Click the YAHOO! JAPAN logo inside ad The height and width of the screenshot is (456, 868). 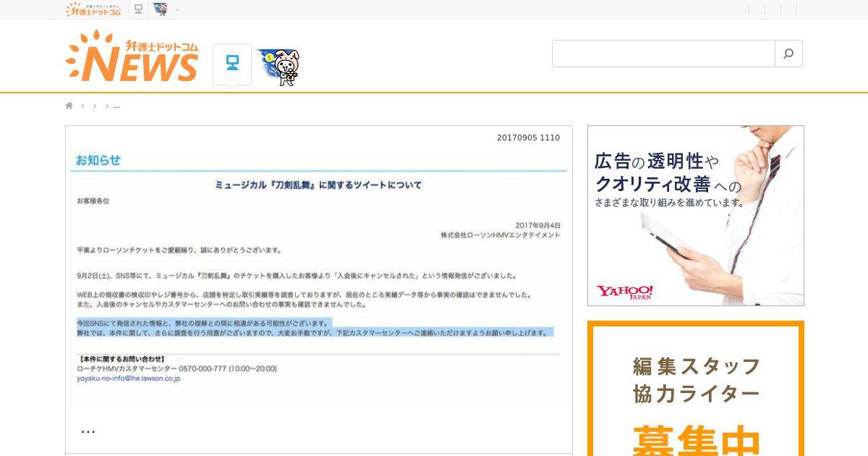click(x=625, y=292)
